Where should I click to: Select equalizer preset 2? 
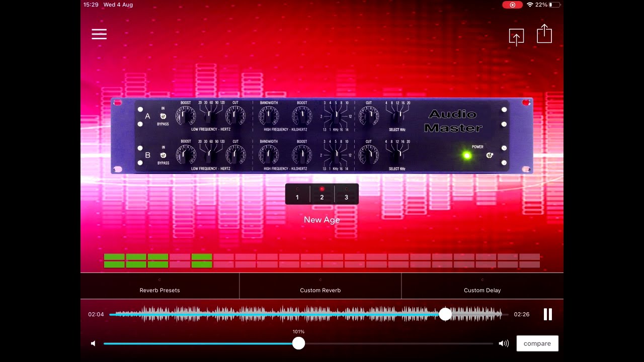[322, 195]
